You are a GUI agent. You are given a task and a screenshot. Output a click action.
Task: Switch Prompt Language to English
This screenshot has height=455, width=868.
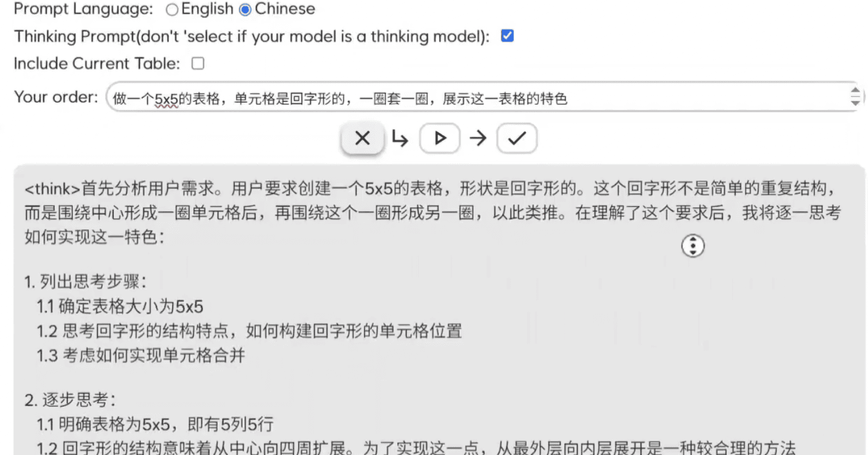(173, 9)
